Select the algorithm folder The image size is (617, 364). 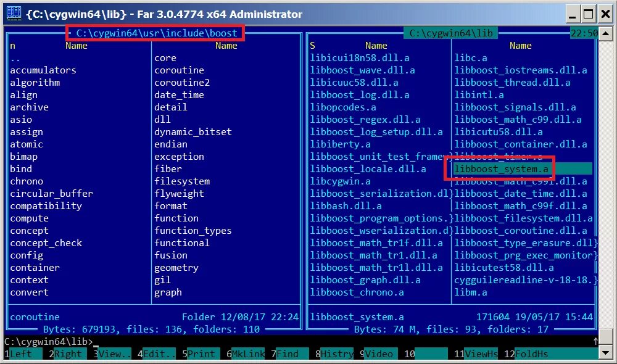click(35, 83)
